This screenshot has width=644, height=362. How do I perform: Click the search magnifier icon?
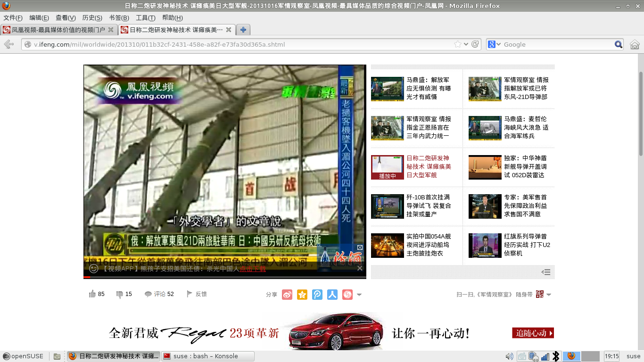(619, 44)
